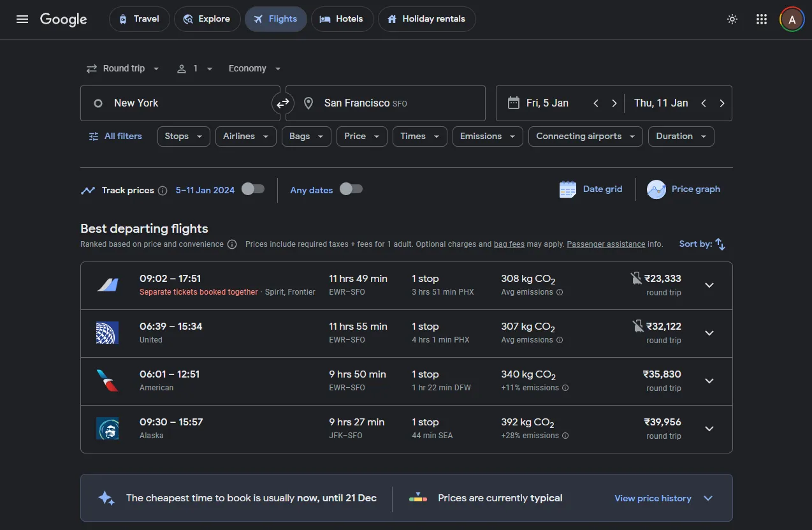Click the American airline logo
Viewport: 812px width, 530px height.
pyautogui.click(x=107, y=381)
